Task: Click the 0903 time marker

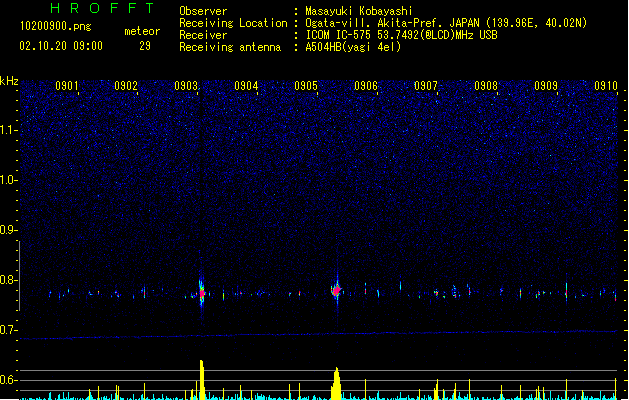Action: [186, 86]
